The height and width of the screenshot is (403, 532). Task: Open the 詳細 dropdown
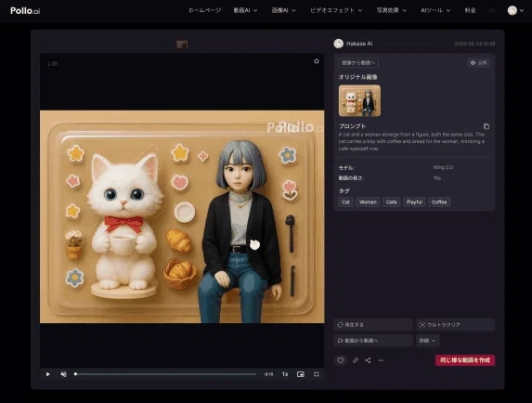click(427, 341)
